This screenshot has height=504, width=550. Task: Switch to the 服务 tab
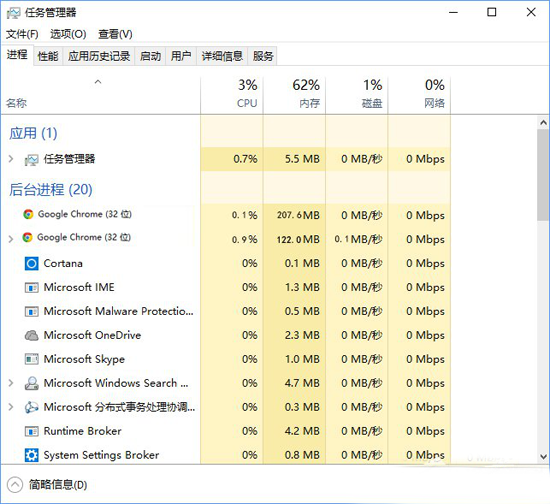point(263,56)
